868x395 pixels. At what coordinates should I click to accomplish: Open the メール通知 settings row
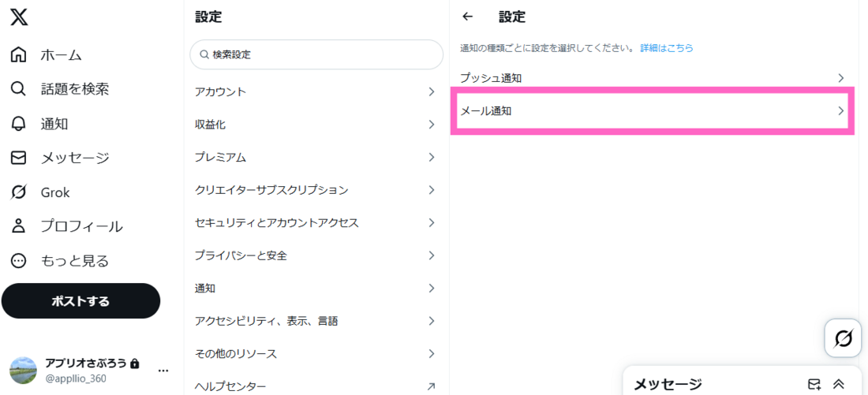point(653,110)
